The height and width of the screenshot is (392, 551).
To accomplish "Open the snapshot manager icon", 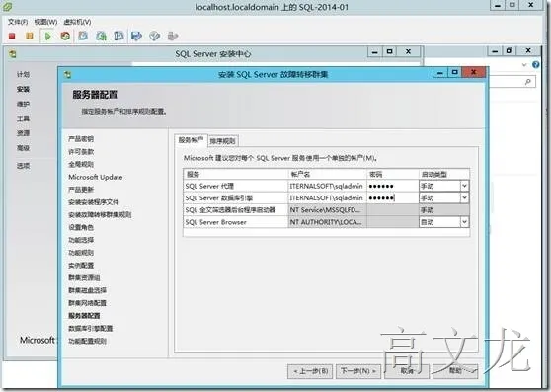I will [x=118, y=36].
